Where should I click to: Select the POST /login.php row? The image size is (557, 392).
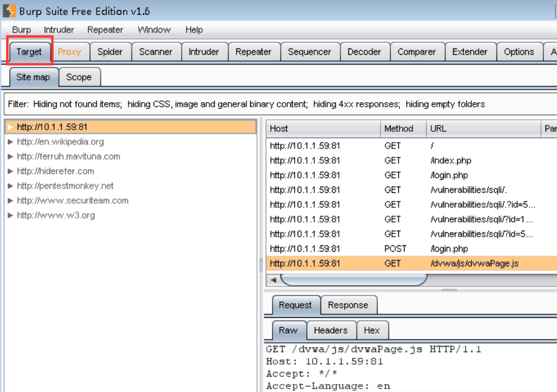tap(411, 249)
